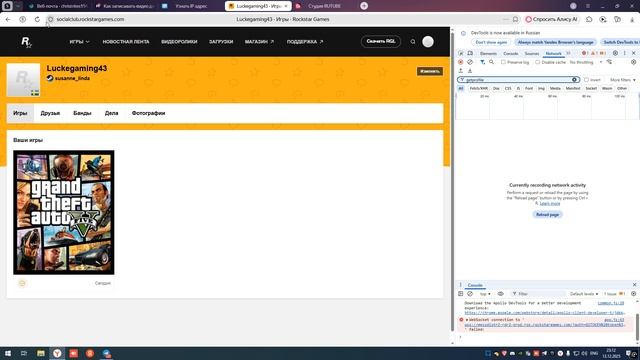Open the Rockstar site search icon
640x360 pixels.
413,42
